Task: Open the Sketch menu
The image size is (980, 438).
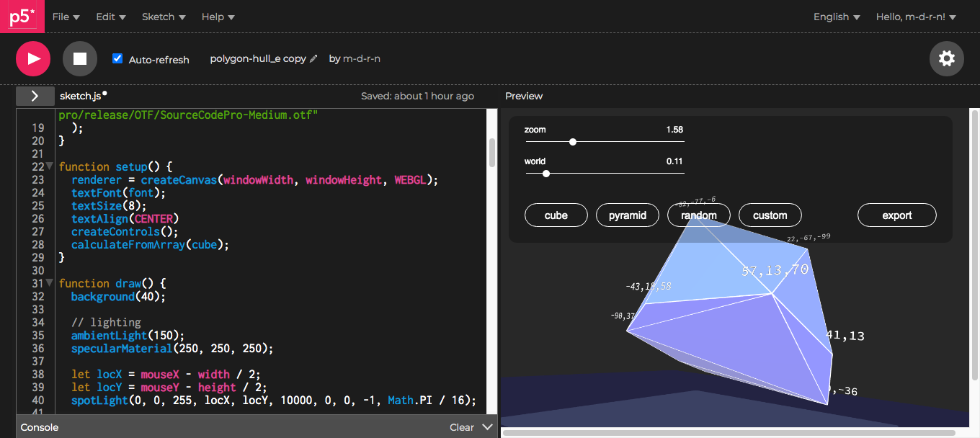Action: [164, 17]
